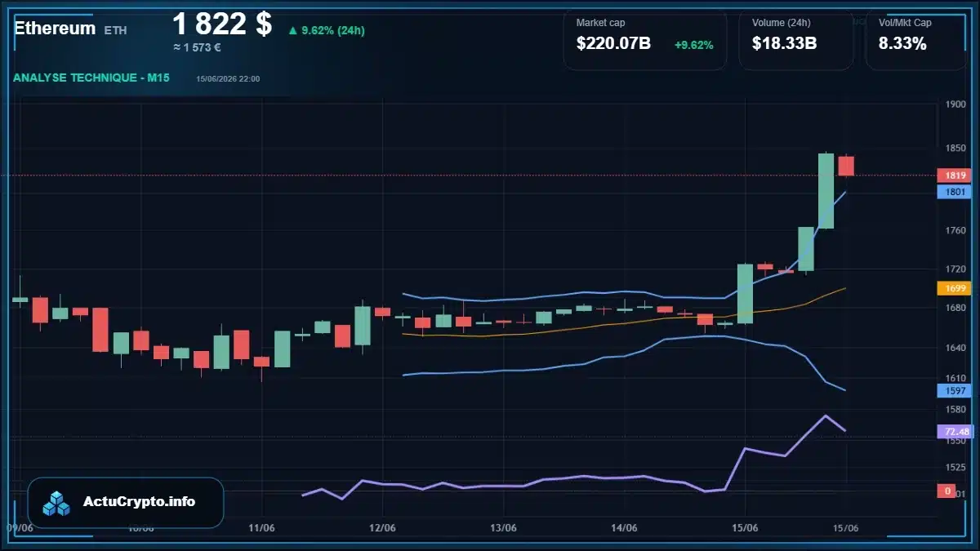Click the 1610 price axis label
Viewport: 980px width, 551px height.
point(955,378)
